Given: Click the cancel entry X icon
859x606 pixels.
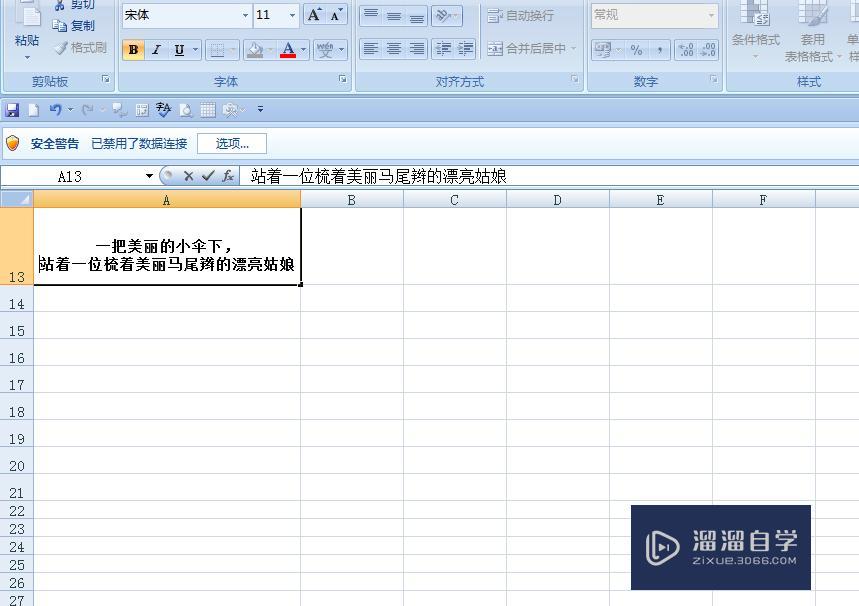Looking at the screenshot, I should pos(188,176).
